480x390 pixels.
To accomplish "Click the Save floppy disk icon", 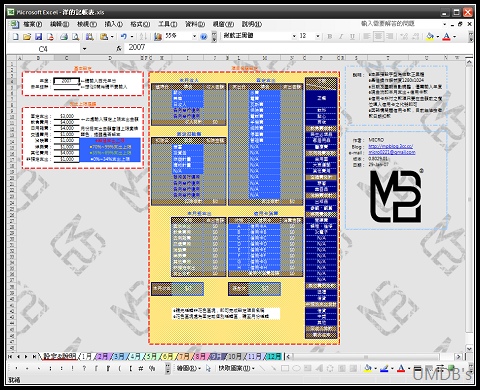I will tap(38, 36).
